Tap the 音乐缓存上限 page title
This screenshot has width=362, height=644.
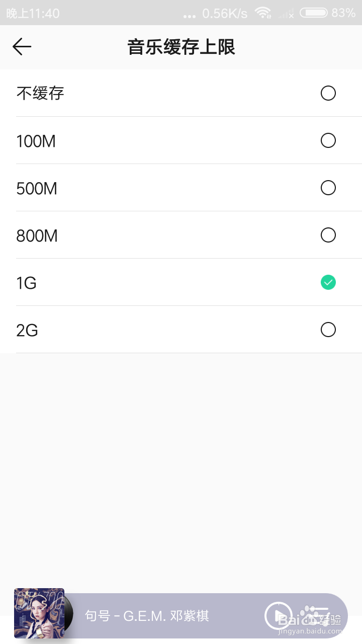click(x=181, y=47)
